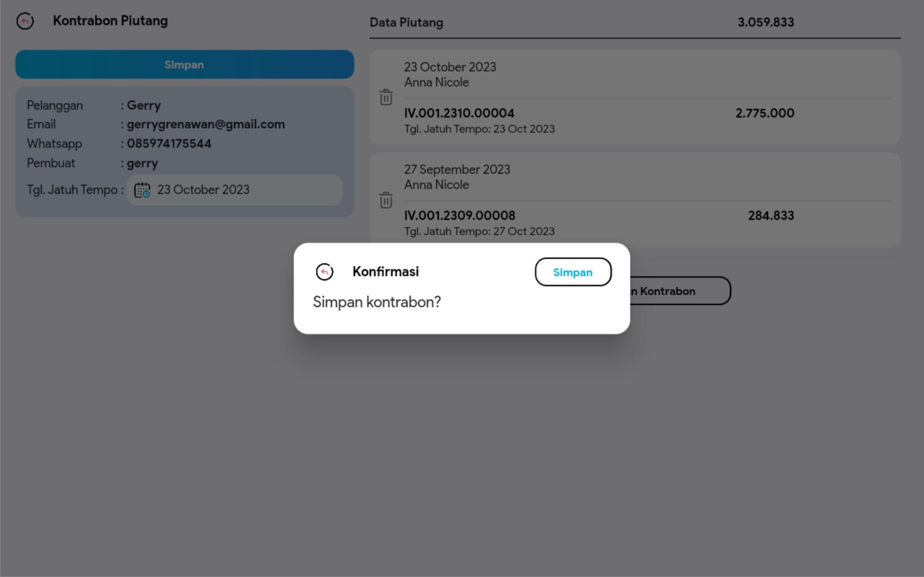
Task: Click back icon in Konfirmasi dialog
Action: tap(324, 272)
